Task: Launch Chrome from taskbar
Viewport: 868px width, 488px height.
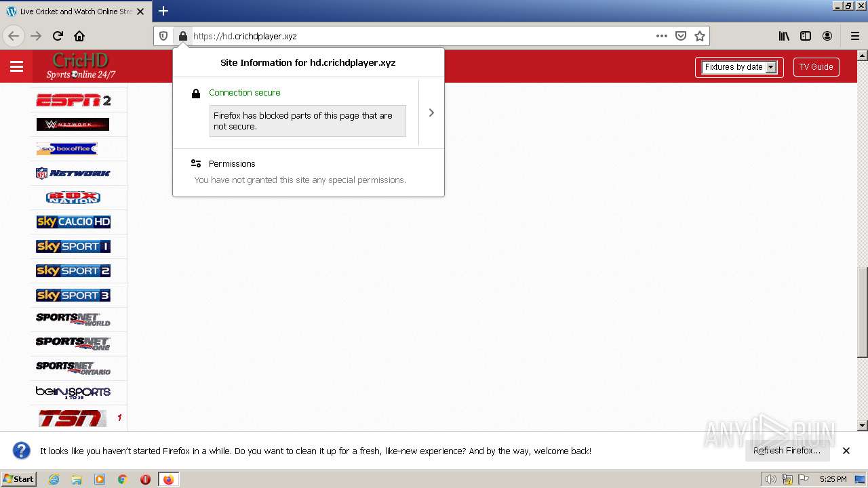Action: click(x=122, y=479)
